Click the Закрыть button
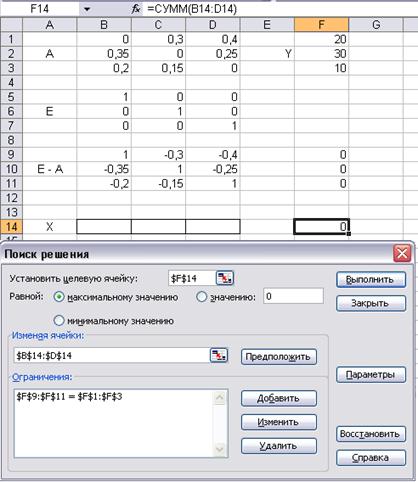The height and width of the screenshot is (482, 418). [x=371, y=303]
